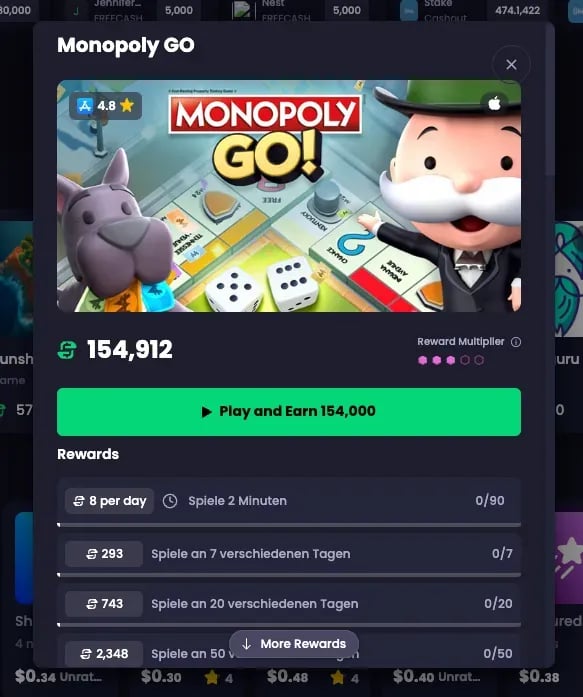Image resolution: width=583 pixels, height=697 pixels.
Task: Open the Reward Multiplier info icon
Action: 515,342
